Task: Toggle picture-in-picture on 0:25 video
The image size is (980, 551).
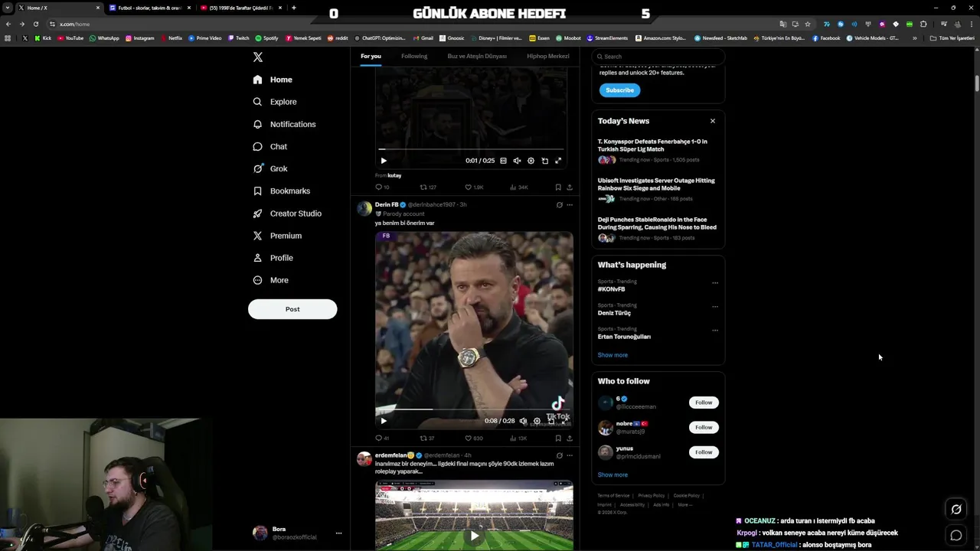Action: 544,161
